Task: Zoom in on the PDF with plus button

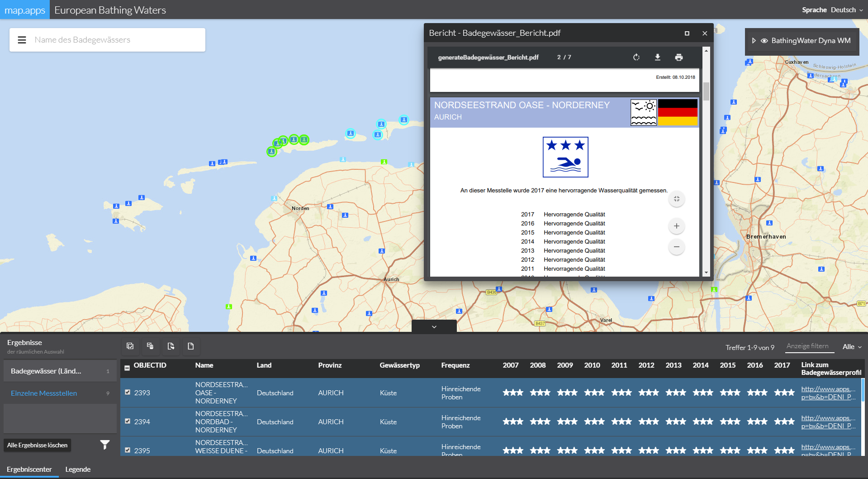Action: coord(677,226)
